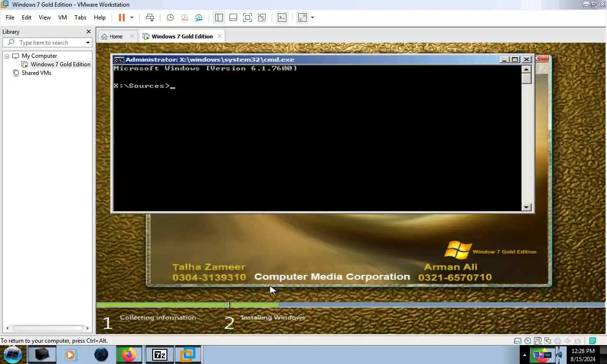Close the Home tab
This screenshot has height=364, width=607.
132,36
